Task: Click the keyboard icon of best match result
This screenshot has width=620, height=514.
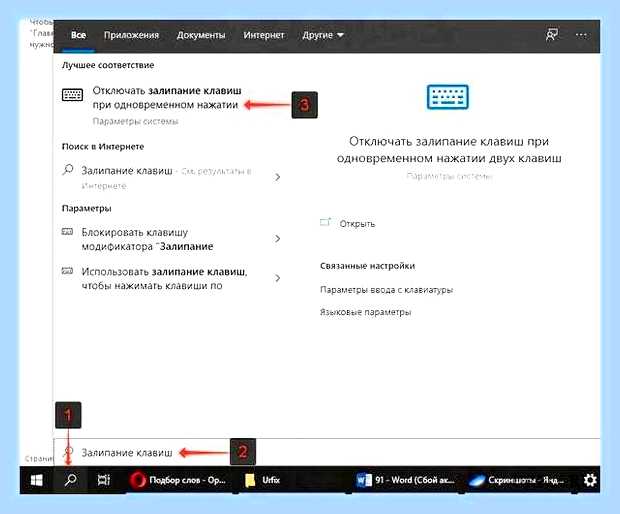Action: (x=72, y=95)
